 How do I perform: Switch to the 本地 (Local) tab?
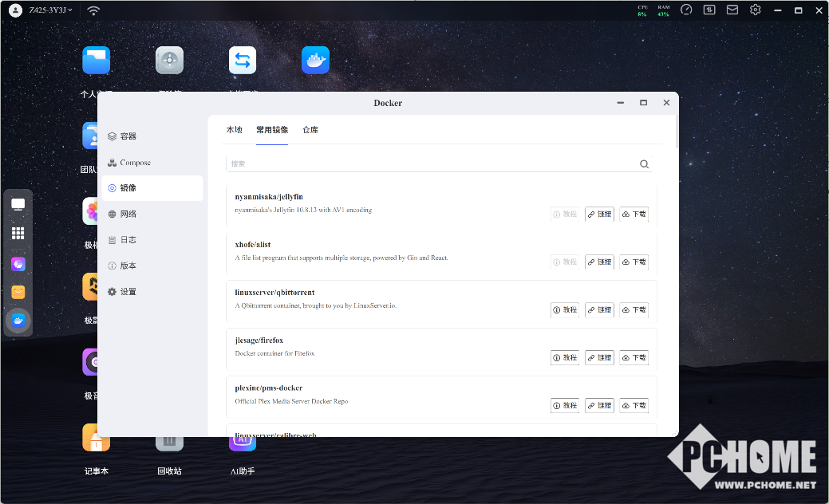[234, 130]
